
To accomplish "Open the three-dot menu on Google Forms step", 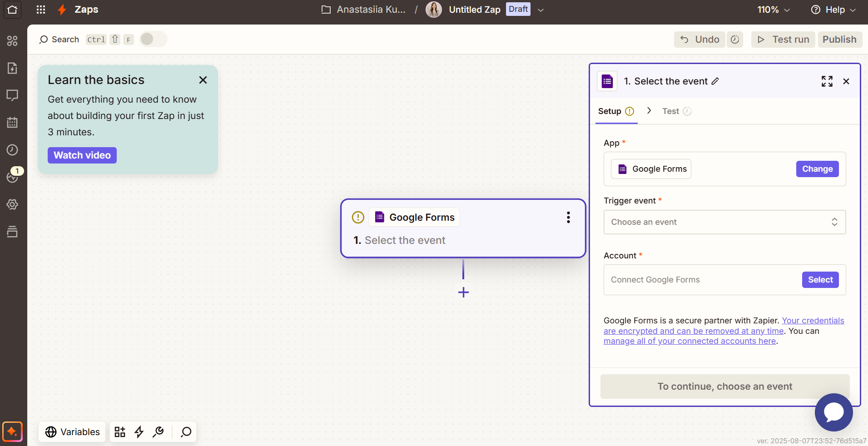I will tap(568, 218).
